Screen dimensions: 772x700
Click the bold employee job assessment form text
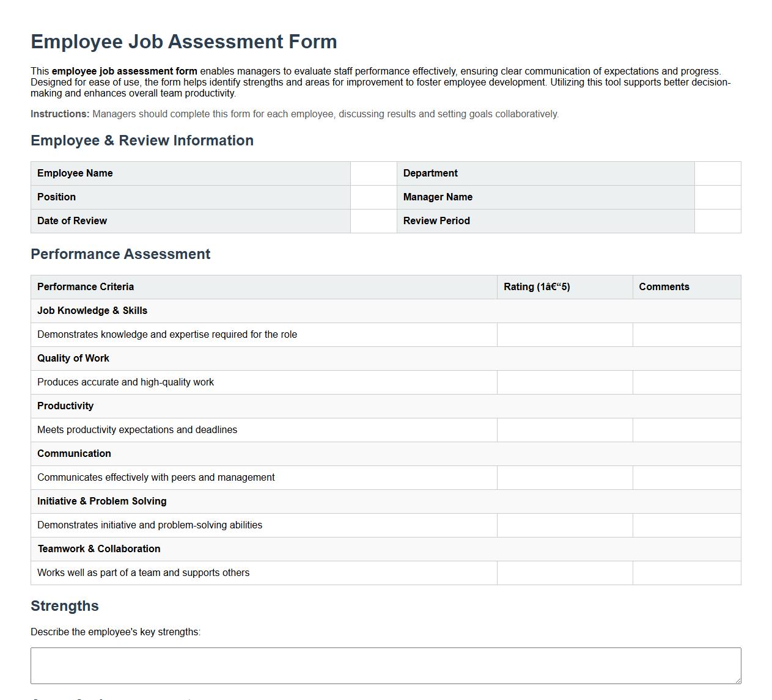tap(125, 71)
